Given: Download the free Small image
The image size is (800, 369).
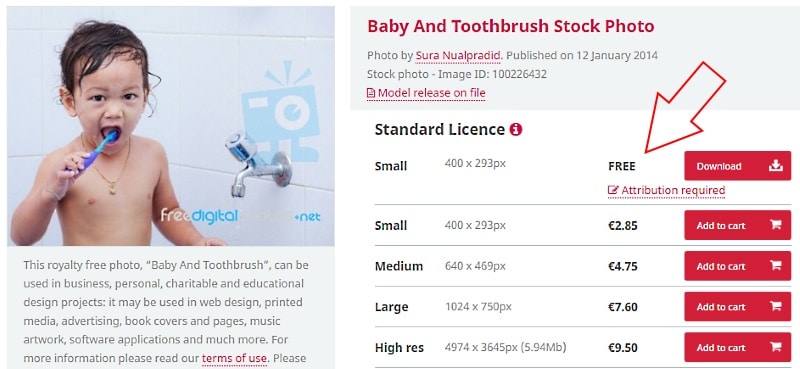Looking at the screenshot, I should 738,166.
